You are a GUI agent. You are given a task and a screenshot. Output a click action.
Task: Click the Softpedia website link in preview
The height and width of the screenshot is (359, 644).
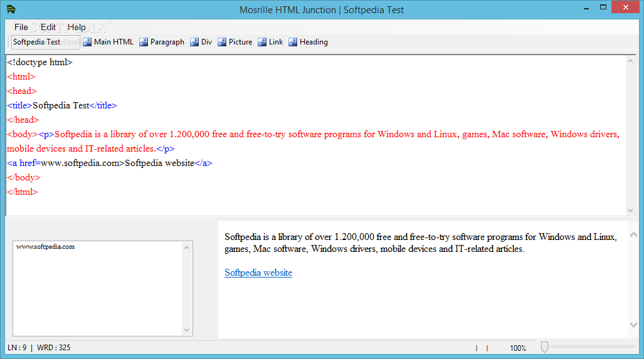pyautogui.click(x=258, y=273)
